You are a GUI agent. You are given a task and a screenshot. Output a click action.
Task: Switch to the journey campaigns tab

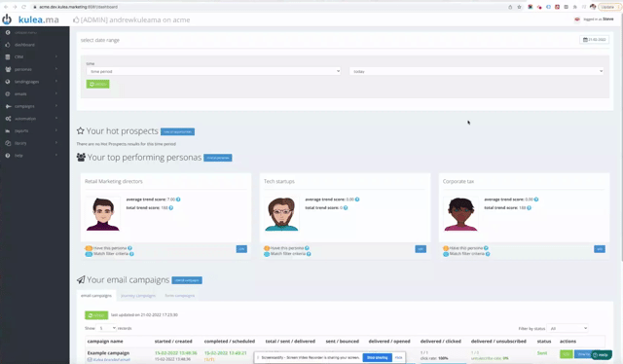[138, 296]
